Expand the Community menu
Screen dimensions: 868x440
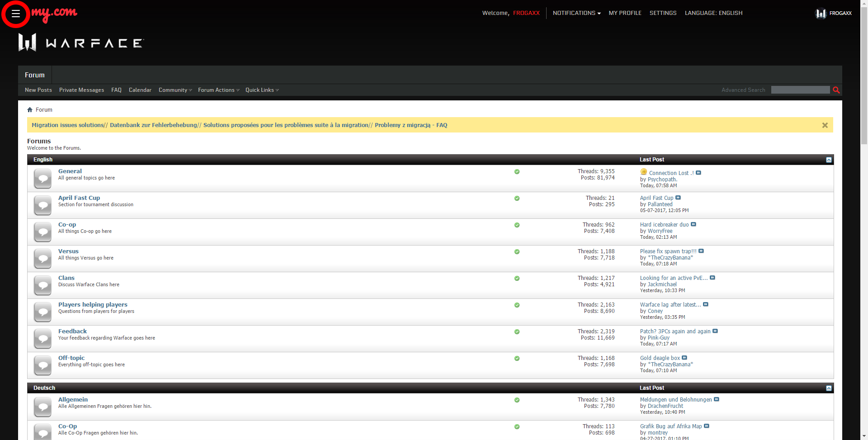click(175, 90)
